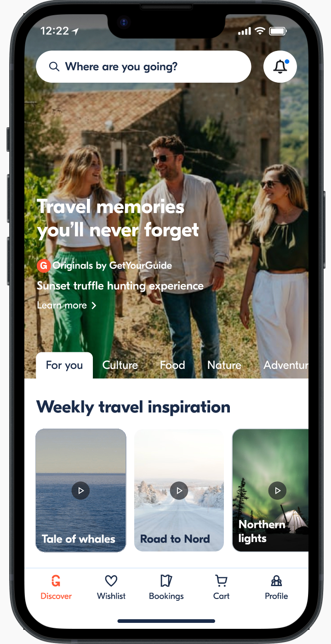Viewport: 331px width, 644px height.
Task: Switch to the Food tab
Action: pos(172,365)
